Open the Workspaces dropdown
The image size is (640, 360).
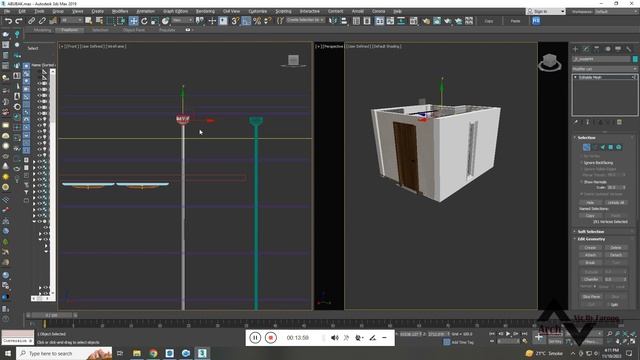616,11
